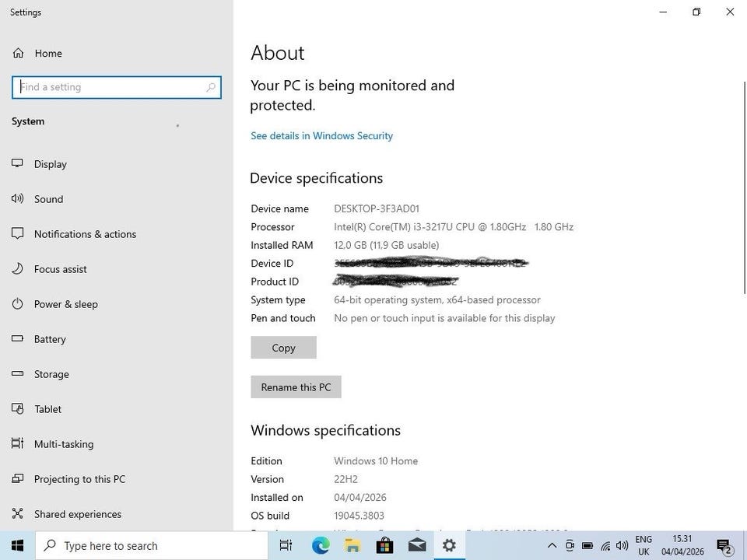Image resolution: width=747 pixels, height=560 pixels.
Task: Show hidden system tray icons
Action: pyautogui.click(x=552, y=546)
